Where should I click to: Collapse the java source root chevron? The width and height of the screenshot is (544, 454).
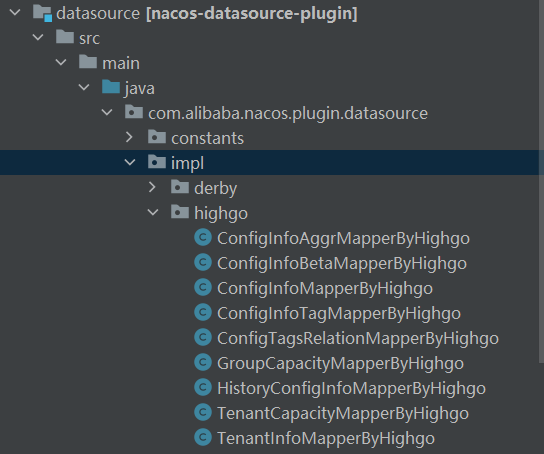[x=84, y=87]
